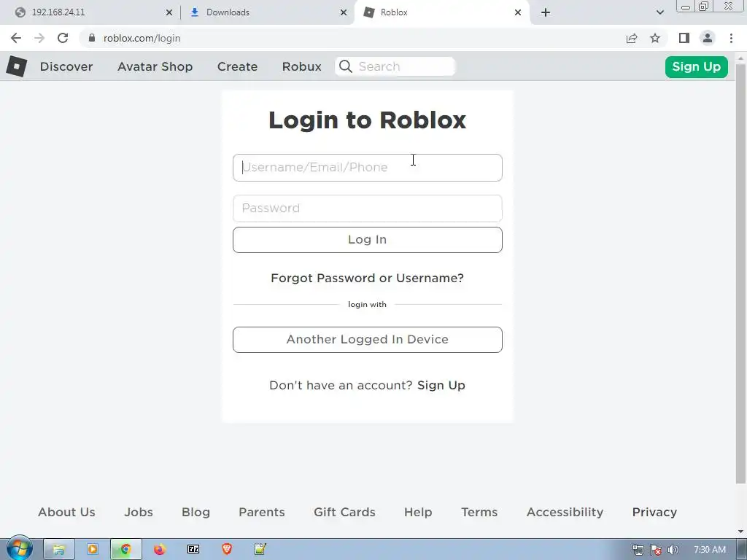Click the green Sign Up button
This screenshot has height=560, width=747.
pyautogui.click(x=697, y=66)
